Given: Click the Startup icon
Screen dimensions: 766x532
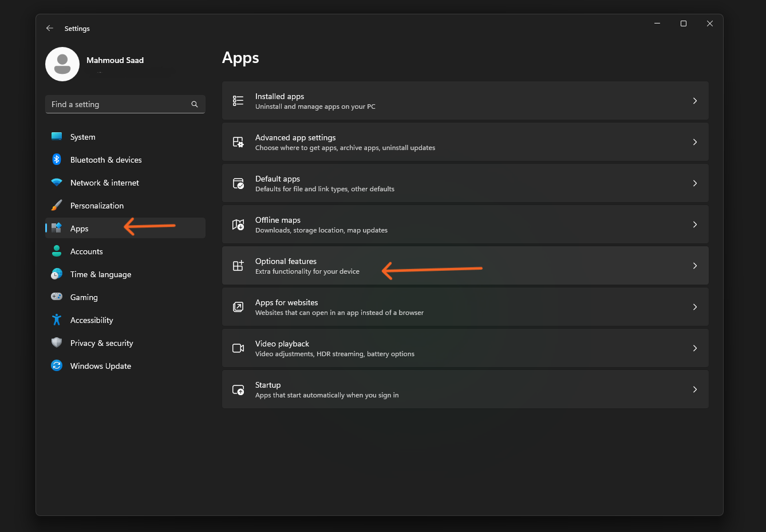Looking at the screenshot, I should tap(238, 389).
